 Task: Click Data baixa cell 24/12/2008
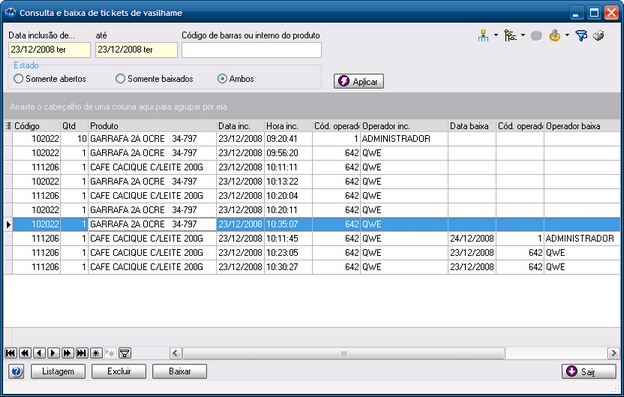click(x=472, y=239)
